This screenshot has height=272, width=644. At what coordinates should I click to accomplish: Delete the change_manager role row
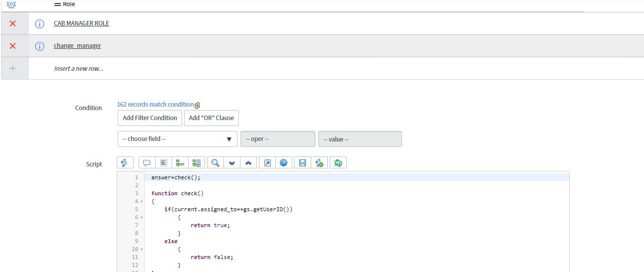[13, 46]
